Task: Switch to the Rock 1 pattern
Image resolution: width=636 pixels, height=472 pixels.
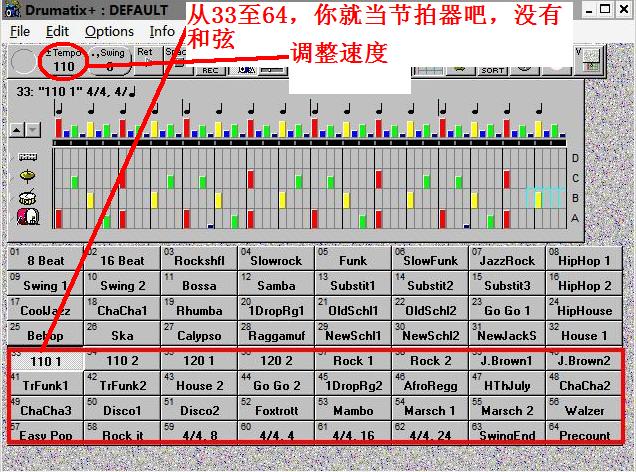Action: [353, 360]
